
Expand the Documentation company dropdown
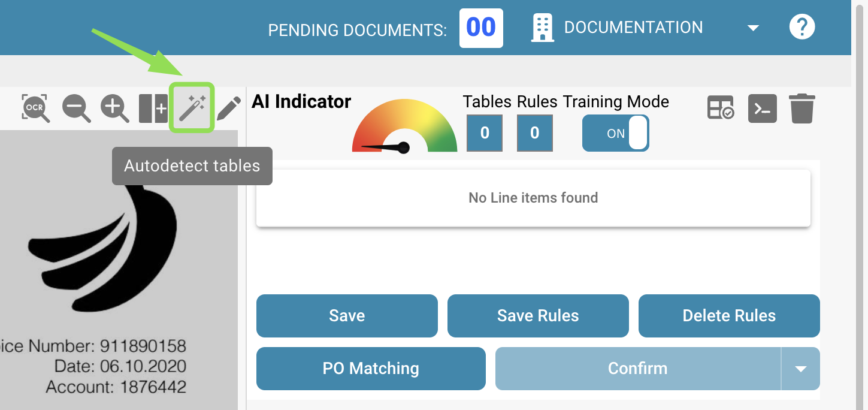click(754, 28)
